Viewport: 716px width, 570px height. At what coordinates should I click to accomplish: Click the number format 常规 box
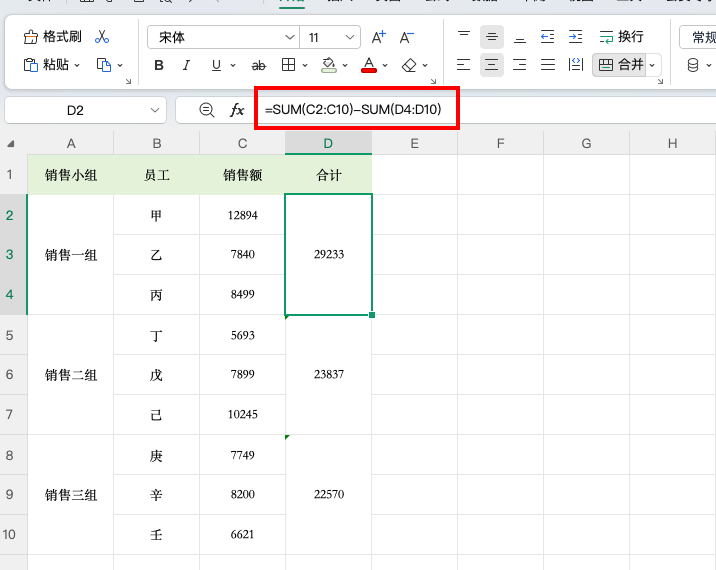[698, 37]
